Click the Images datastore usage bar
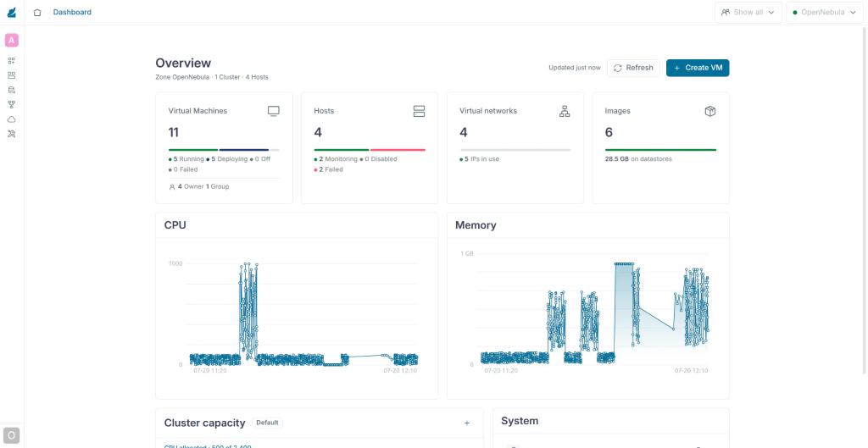868x448 pixels. pos(660,150)
